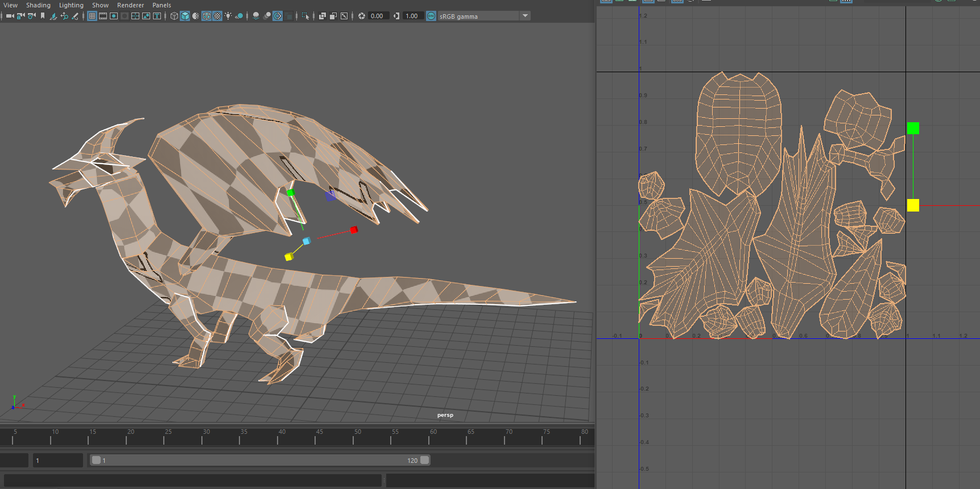Toggle Textured display mode
Screen dimensions: 980x489
pyautogui.click(x=217, y=16)
